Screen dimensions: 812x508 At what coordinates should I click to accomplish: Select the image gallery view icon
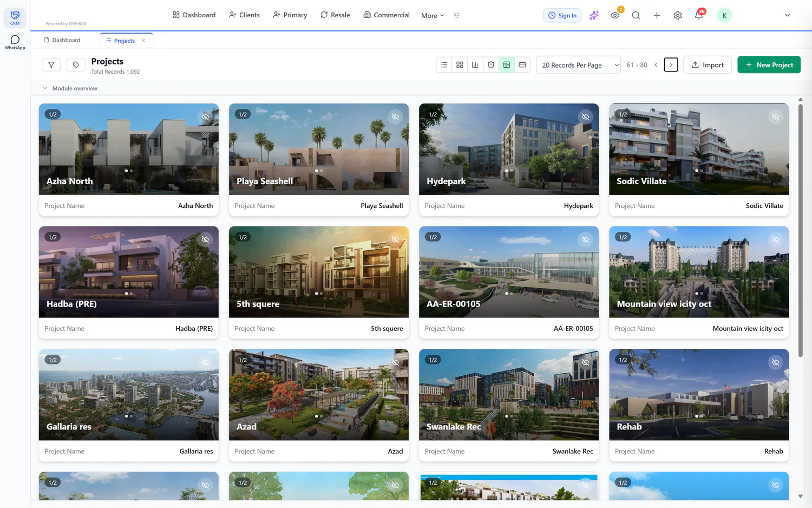click(507, 65)
